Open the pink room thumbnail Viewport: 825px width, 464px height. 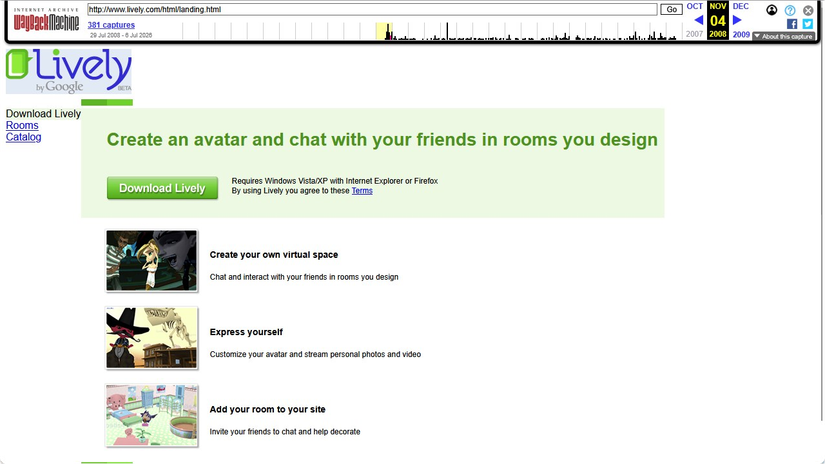(x=152, y=416)
